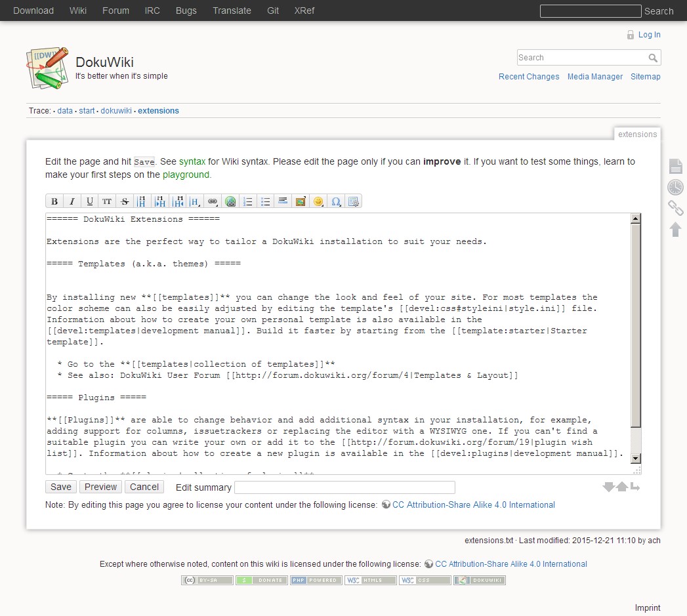This screenshot has width=687, height=616.
Task: Open the select headline picker
Action: [195, 201]
